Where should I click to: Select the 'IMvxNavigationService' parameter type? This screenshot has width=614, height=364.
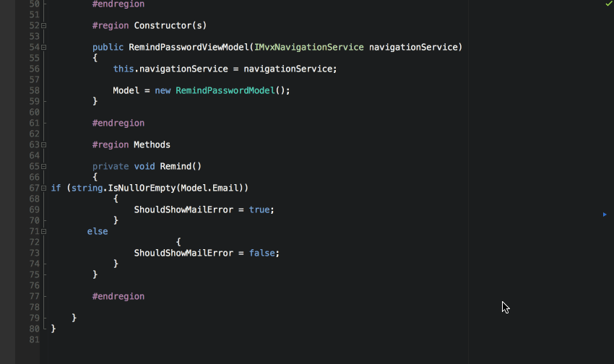click(309, 48)
